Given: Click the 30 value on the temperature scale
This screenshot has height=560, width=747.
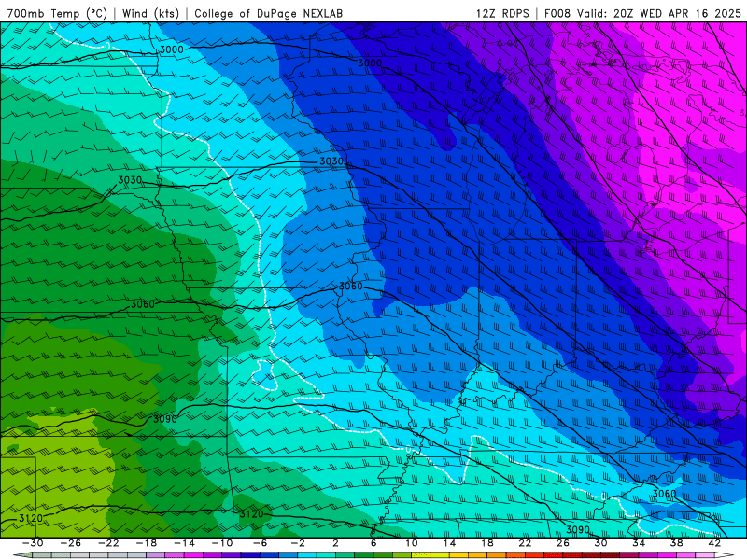Looking at the screenshot, I should pos(600,543).
